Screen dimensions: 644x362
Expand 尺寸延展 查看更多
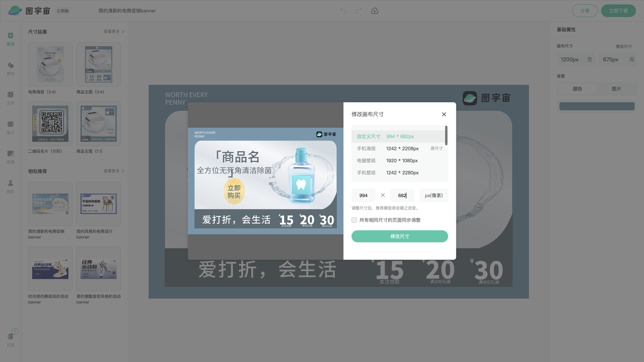114,32
